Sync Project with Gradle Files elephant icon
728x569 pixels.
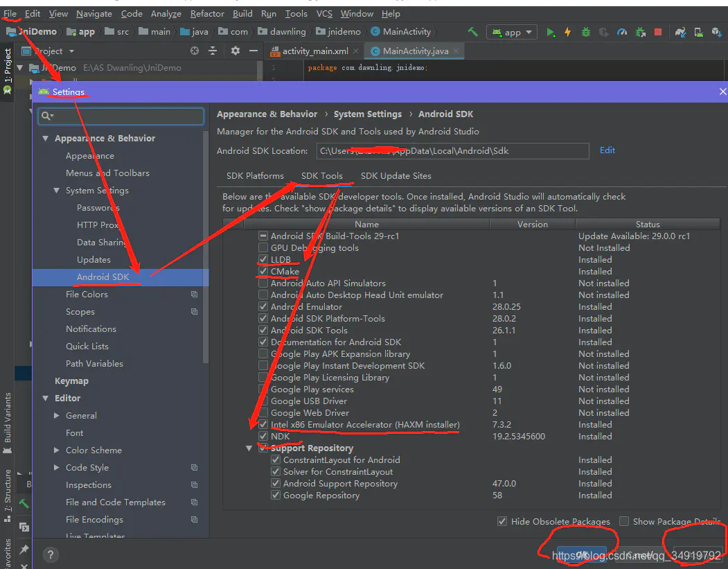[x=681, y=32]
